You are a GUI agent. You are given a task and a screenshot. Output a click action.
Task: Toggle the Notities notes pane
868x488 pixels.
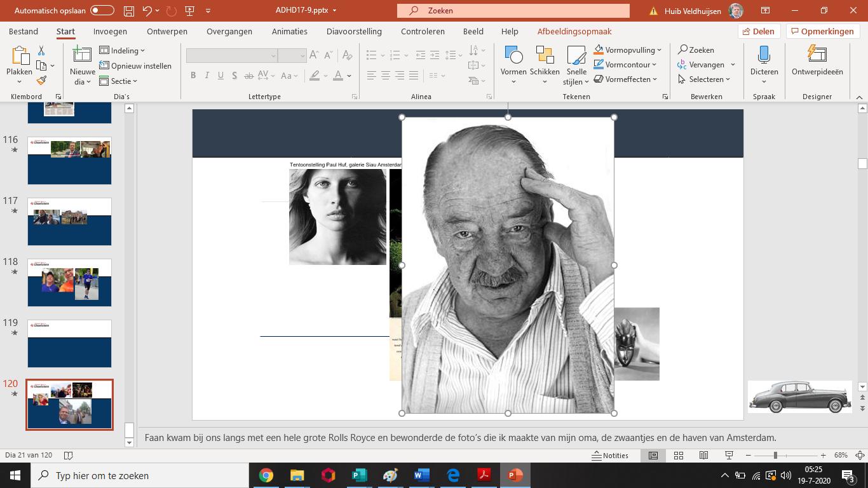point(609,456)
